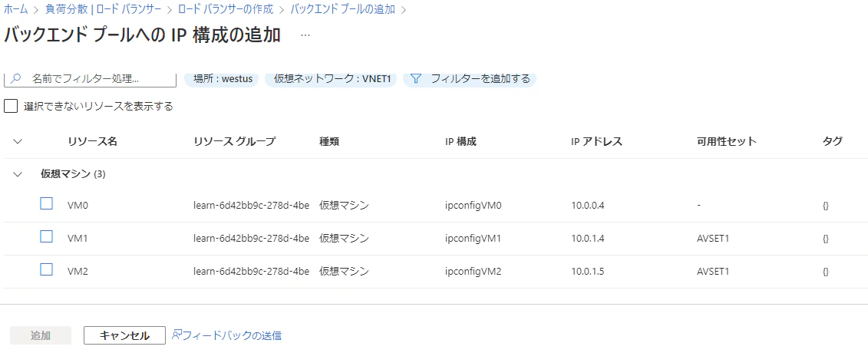This screenshot has height=353, width=868.
Task: Click the {} tag cell in VM0 row
Action: pos(825,206)
